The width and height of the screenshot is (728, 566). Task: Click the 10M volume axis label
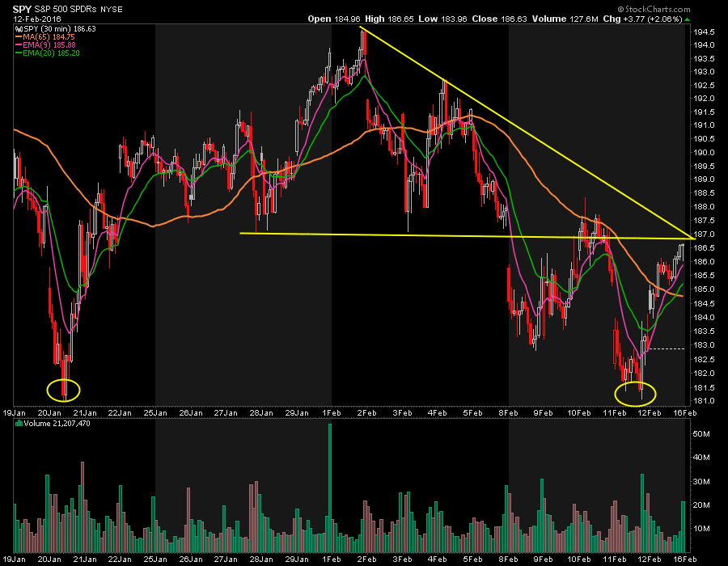point(701,529)
